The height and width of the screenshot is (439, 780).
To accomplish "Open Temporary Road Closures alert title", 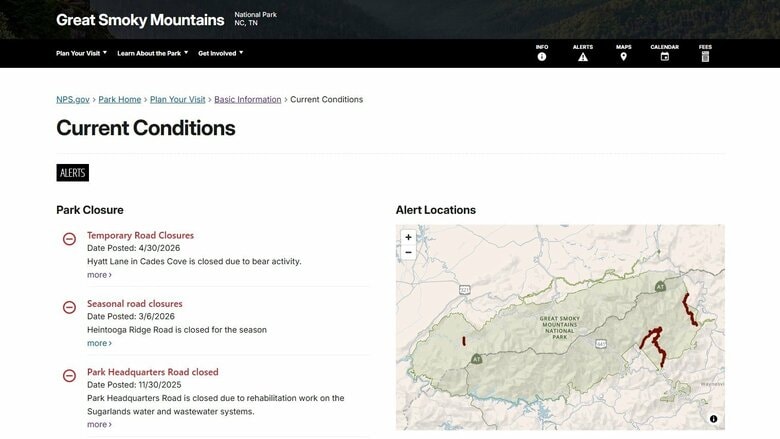I will point(140,235).
